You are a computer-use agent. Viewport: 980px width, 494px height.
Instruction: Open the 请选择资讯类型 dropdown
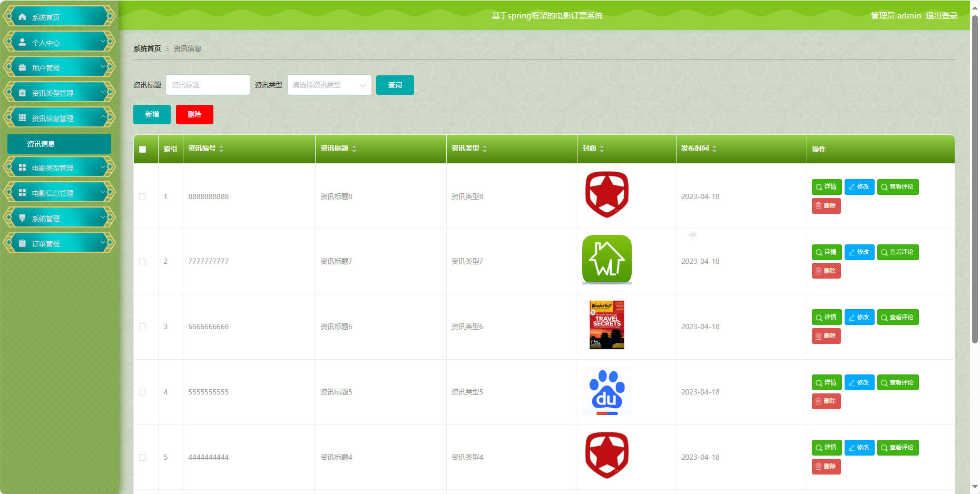pyautogui.click(x=329, y=85)
